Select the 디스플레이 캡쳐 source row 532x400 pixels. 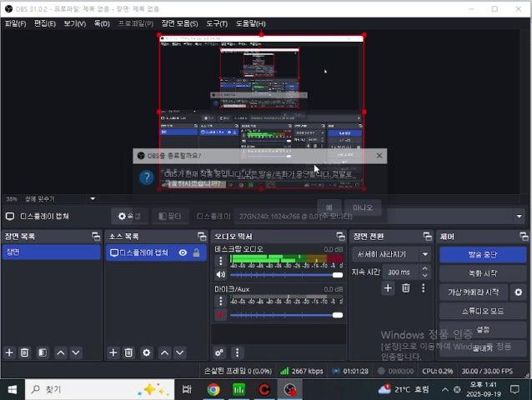click(x=156, y=252)
